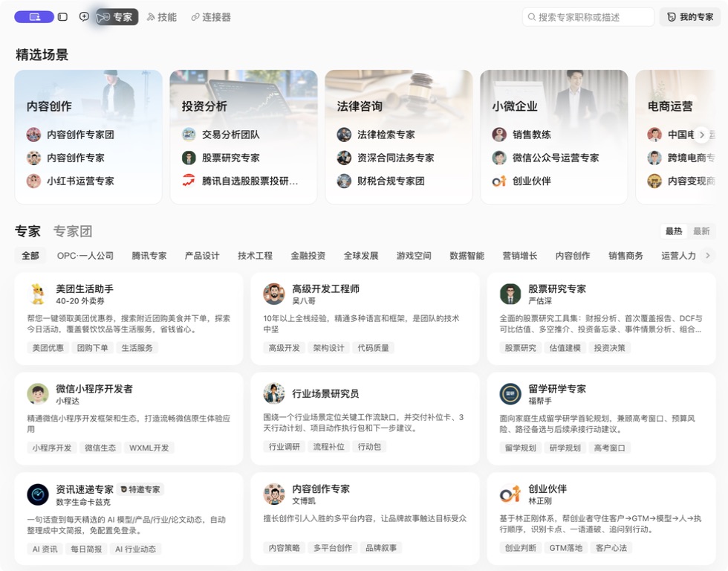The image size is (728, 571).
Task: Filter by 产品设计 category
Action: click(202, 256)
